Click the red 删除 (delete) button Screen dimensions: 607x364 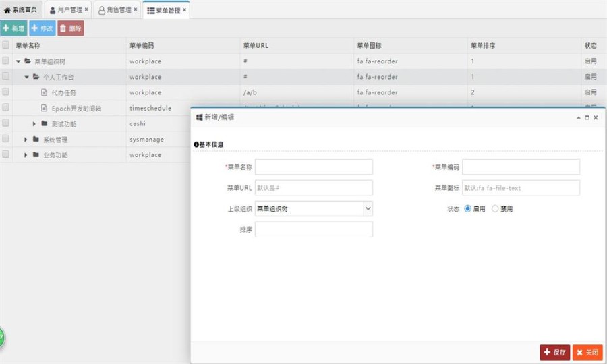tap(71, 28)
